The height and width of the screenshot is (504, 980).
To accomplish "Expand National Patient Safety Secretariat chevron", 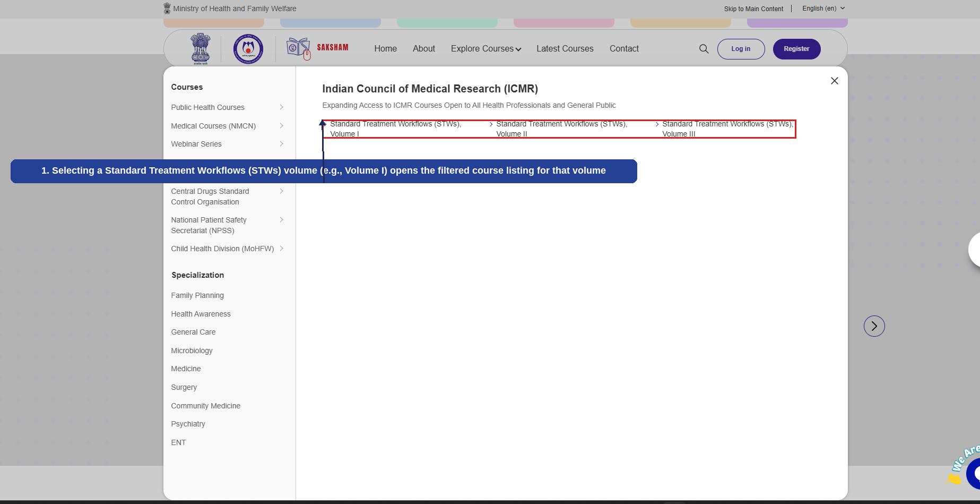I will point(281,220).
